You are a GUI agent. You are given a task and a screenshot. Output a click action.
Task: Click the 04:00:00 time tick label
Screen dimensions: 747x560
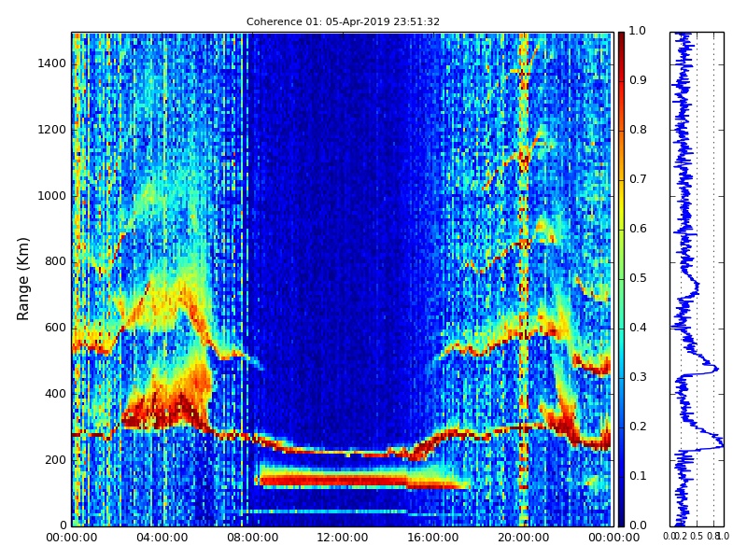click(x=162, y=538)
